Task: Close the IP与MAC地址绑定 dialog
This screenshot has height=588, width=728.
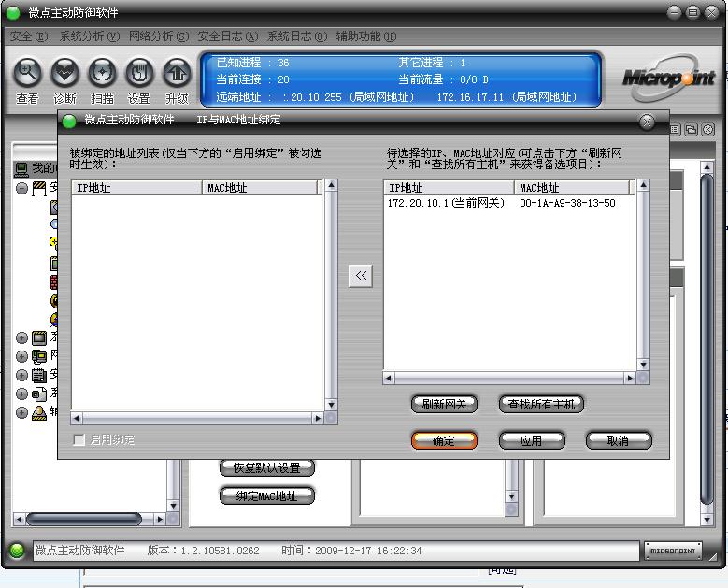Action: pos(647,122)
